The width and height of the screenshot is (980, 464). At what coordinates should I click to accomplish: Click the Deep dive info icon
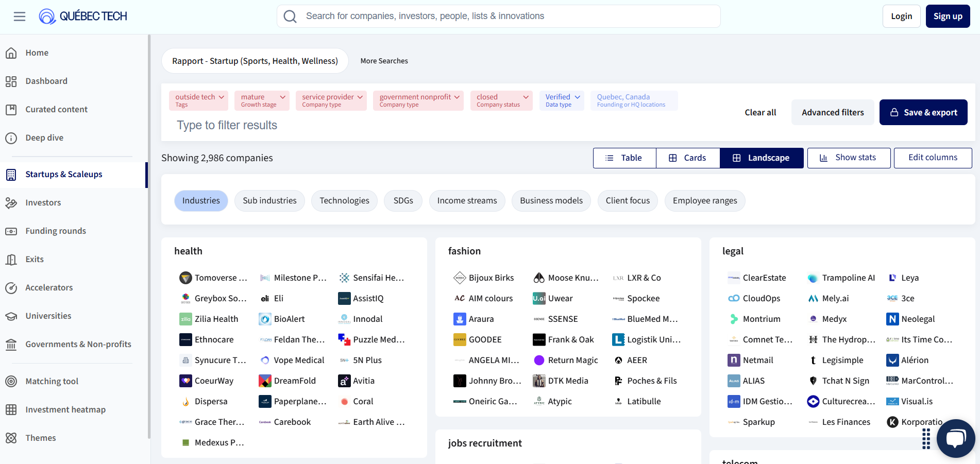11,138
